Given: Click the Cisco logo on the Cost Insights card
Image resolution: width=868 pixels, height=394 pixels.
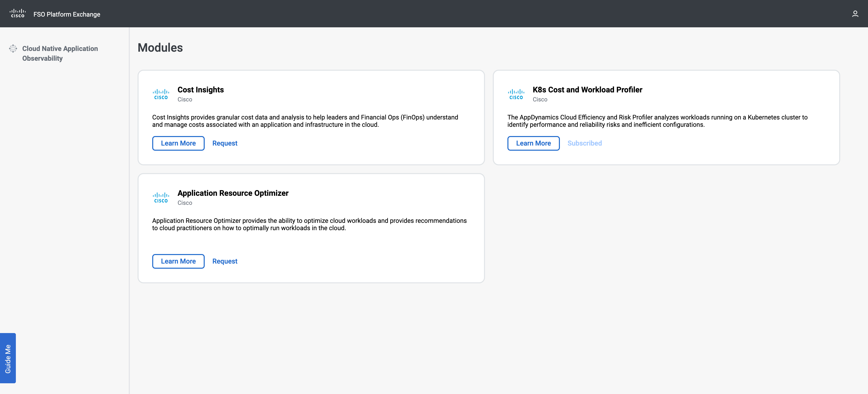Looking at the screenshot, I should [x=161, y=94].
